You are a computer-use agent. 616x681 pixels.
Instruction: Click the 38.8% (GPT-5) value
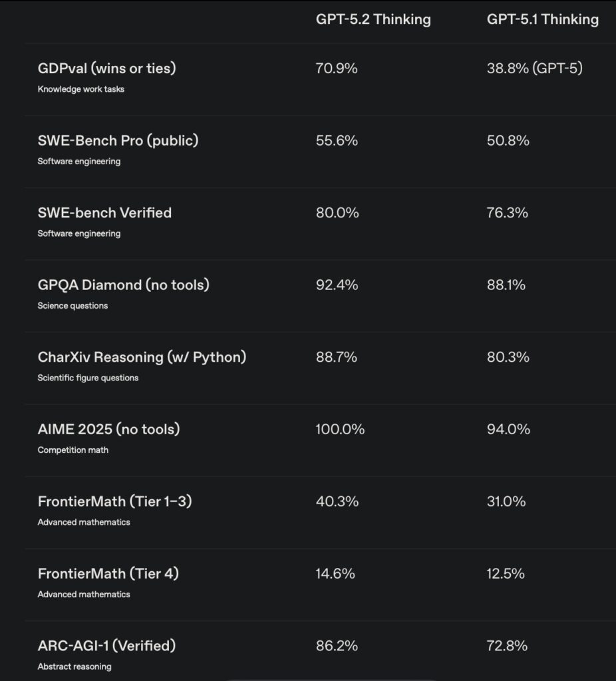point(534,68)
